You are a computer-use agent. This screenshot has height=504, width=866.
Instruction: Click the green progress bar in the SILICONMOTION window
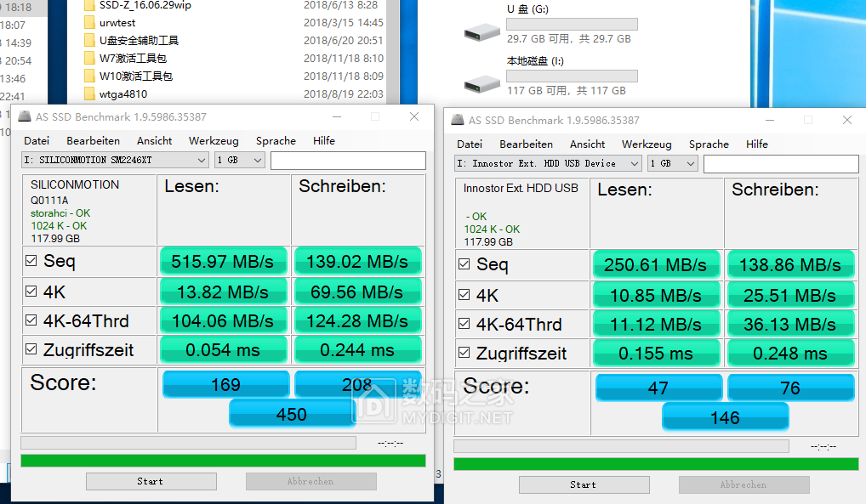(223, 461)
